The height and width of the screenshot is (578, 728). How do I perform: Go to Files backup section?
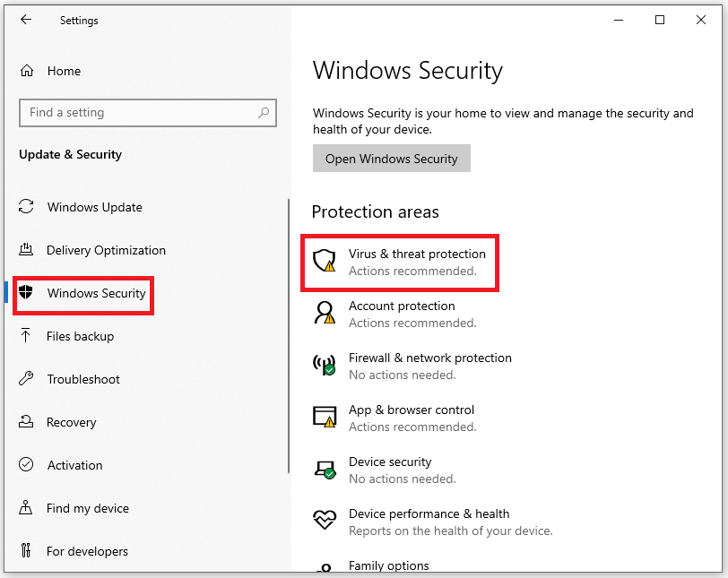pos(80,336)
